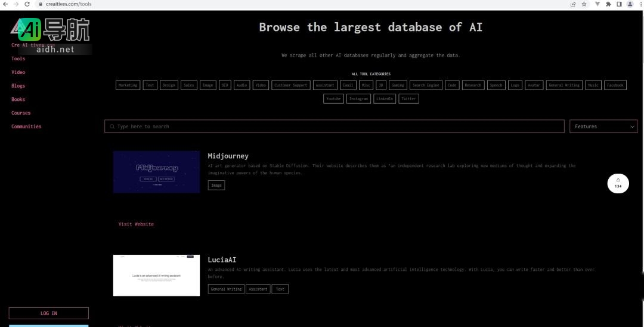Click the LuciaAI title
This screenshot has width=644, height=327.
tap(222, 260)
